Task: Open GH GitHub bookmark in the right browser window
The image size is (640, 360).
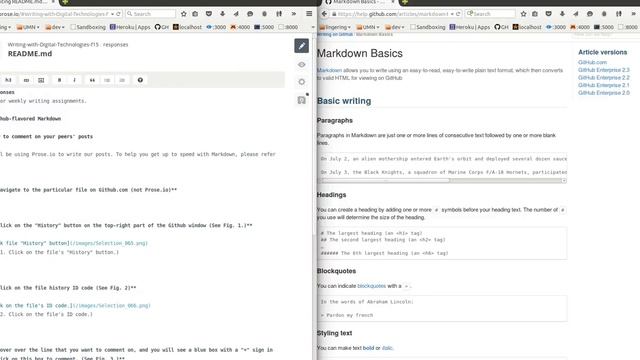Action: pos(501,27)
